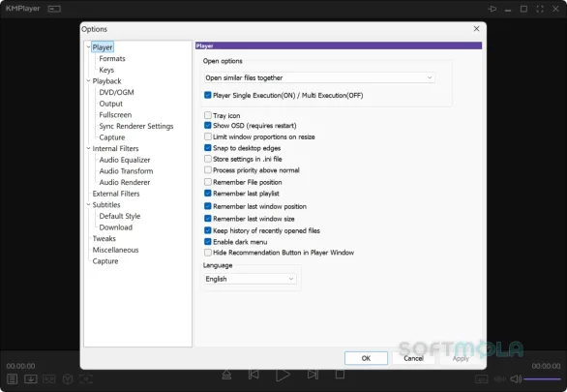Image resolution: width=567 pixels, height=392 pixels.
Task: Open Fullscreen settings page
Action: pos(115,114)
